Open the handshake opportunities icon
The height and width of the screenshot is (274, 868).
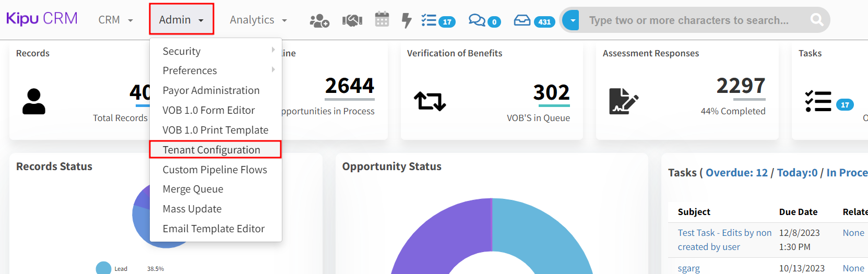[x=352, y=20]
